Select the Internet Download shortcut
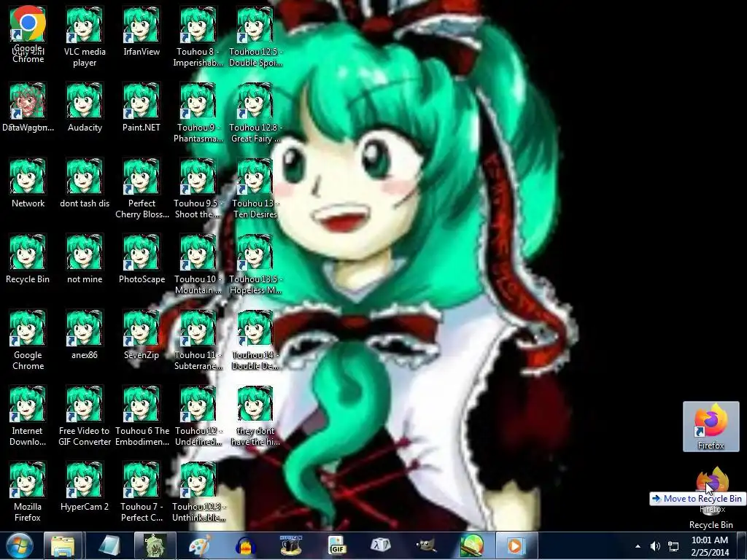 click(28, 416)
